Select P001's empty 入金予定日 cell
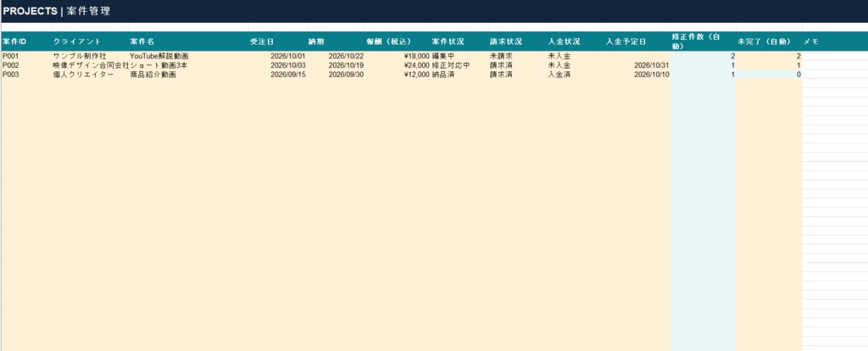The height and width of the screenshot is (351, 868). pyautogui.click(x=637, y=57)
